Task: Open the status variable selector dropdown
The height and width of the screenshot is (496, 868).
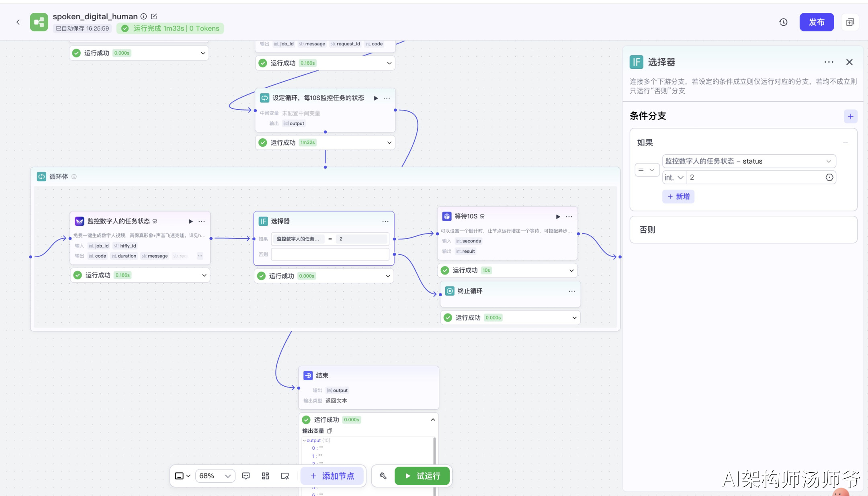Action: point(749,161)
